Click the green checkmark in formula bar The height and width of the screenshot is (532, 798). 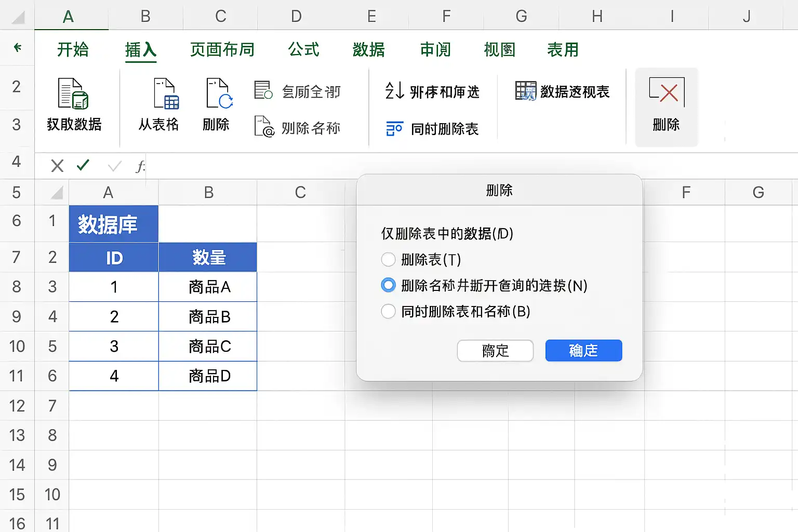click(83, 165)
